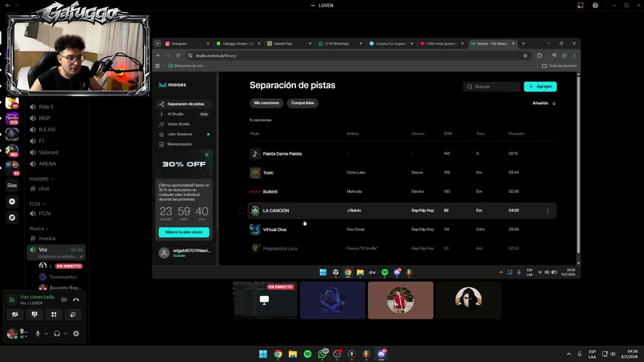Switch to Compra Tus Seguidores tab
Viewport: 644px width, 362px height.
click(391, 44)
